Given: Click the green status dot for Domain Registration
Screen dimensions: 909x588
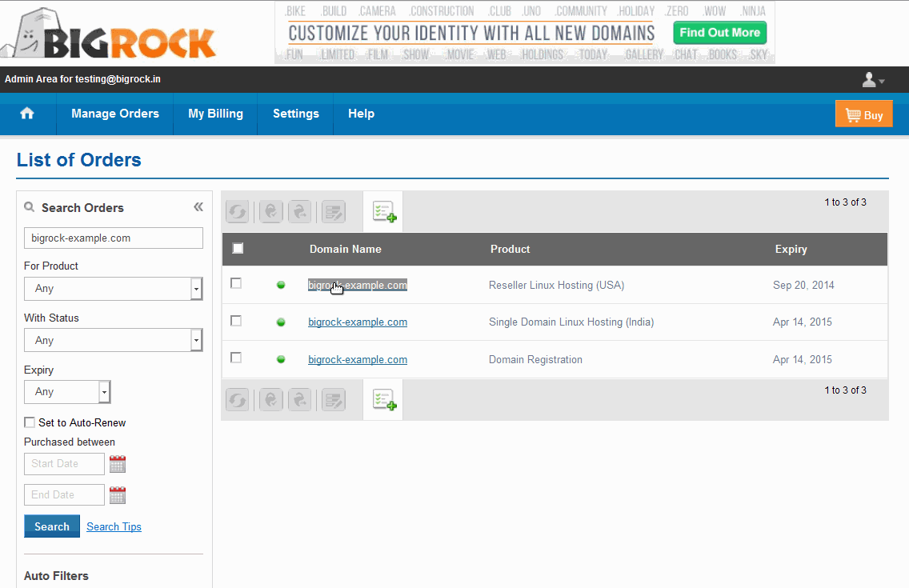Looking at the screenshot, I should (281, 359).
